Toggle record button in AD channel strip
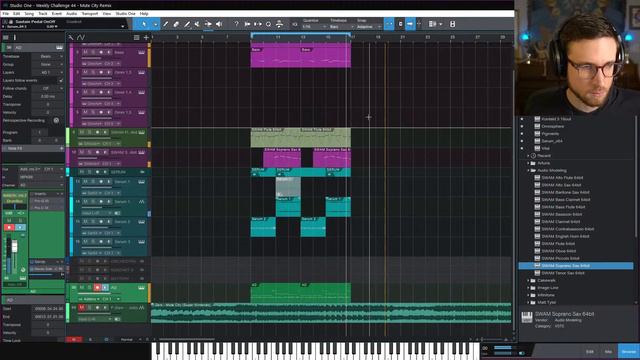 click(x=9, y=227)
